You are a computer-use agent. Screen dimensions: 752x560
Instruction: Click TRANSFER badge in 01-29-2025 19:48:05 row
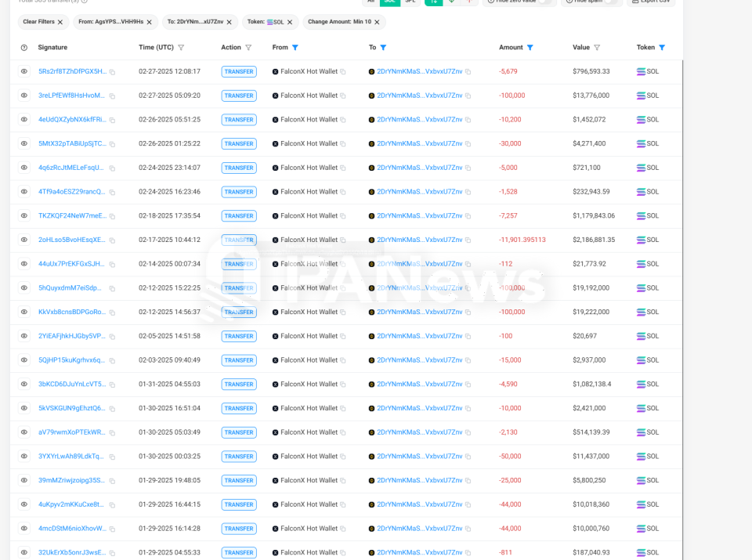coord(239,480)
